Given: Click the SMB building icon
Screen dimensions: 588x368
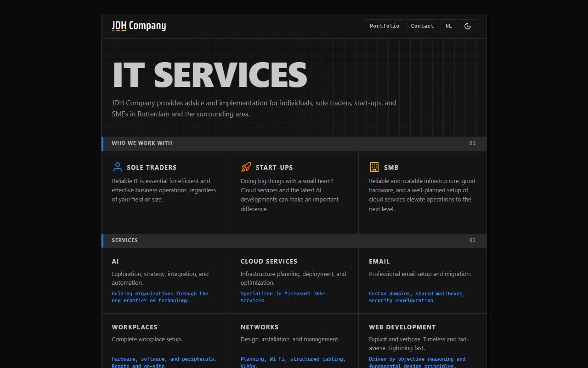Looking at the screenshot, I should (x=374, y=167).
